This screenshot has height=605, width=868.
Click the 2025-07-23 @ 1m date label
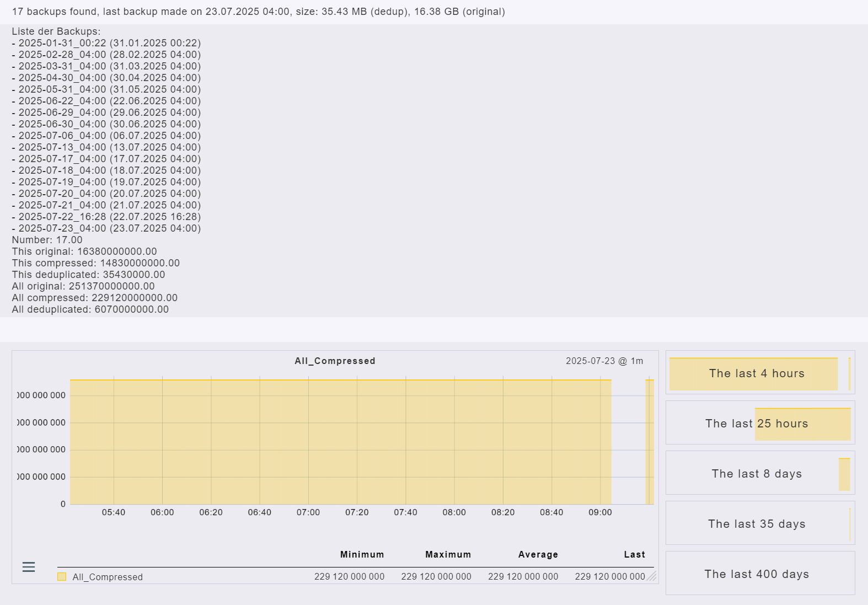604,361
